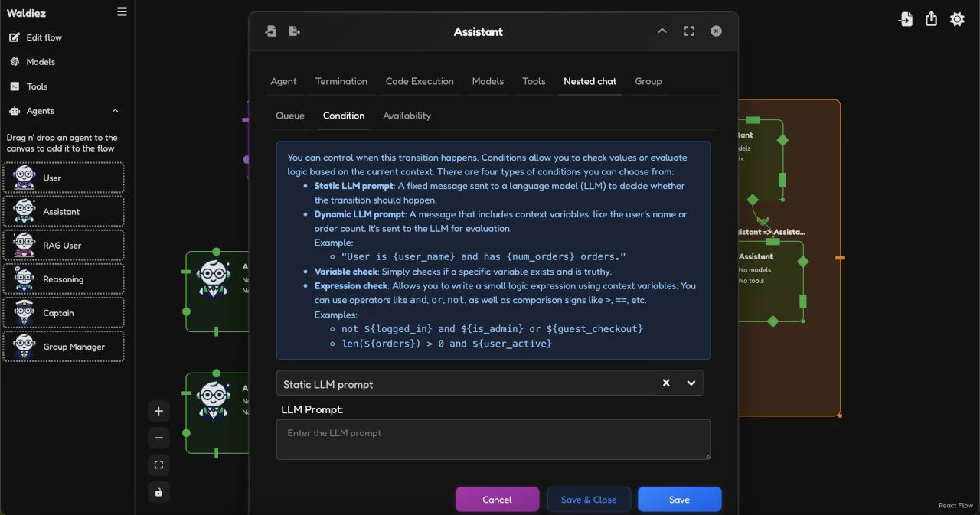Click the sidebar Tools terminal icon

pos(15,86)
